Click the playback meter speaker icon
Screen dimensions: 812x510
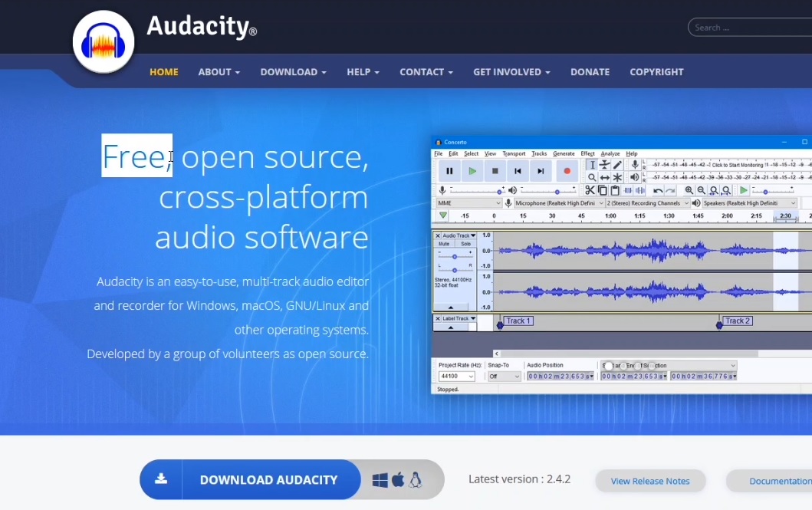tap(635, 178)
